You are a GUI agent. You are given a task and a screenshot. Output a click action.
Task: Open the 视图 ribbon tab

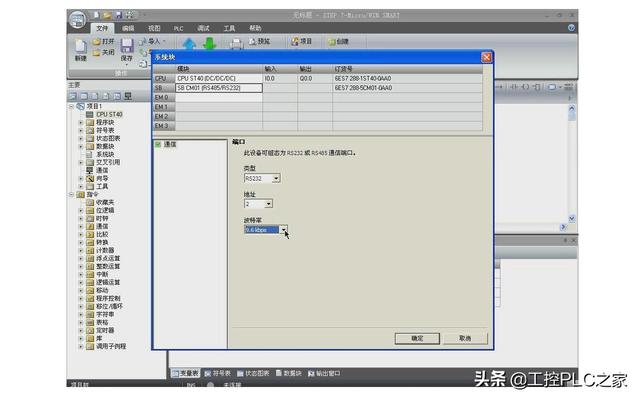154,28
